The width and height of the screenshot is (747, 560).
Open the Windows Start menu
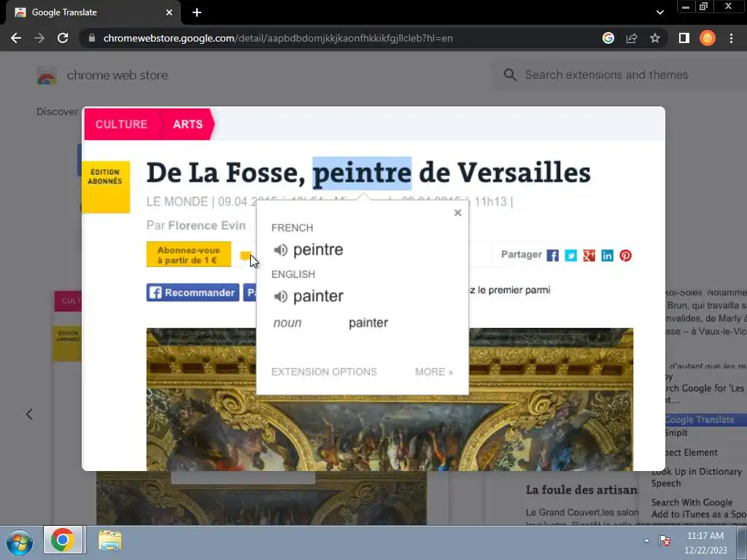coord(20,542)
